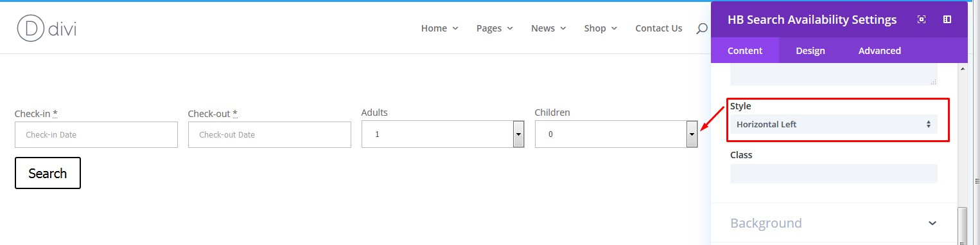Select the Content tab
Viewport: 980px width, 245px height.
point(745,50)
